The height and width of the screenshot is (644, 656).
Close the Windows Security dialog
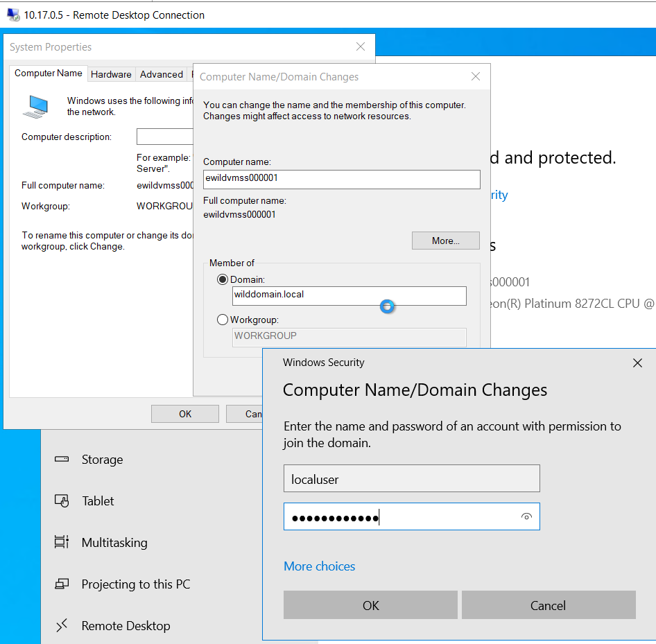(x=637, y=363)
